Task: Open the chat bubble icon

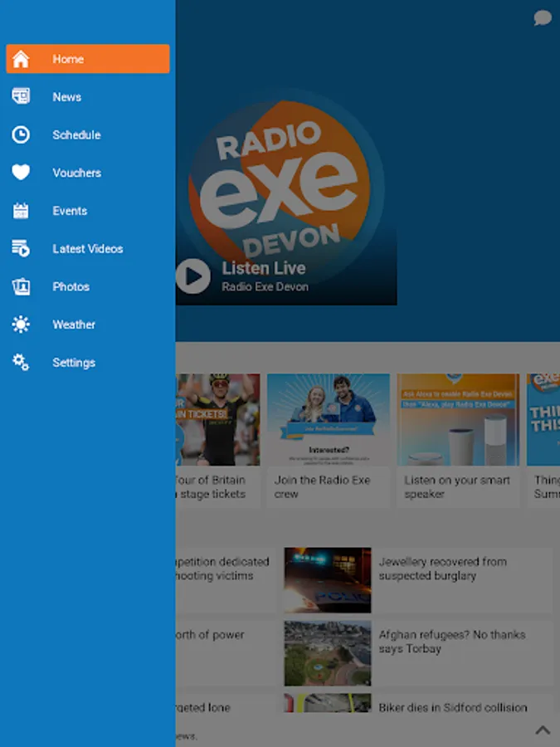Action: coord(543,18)
